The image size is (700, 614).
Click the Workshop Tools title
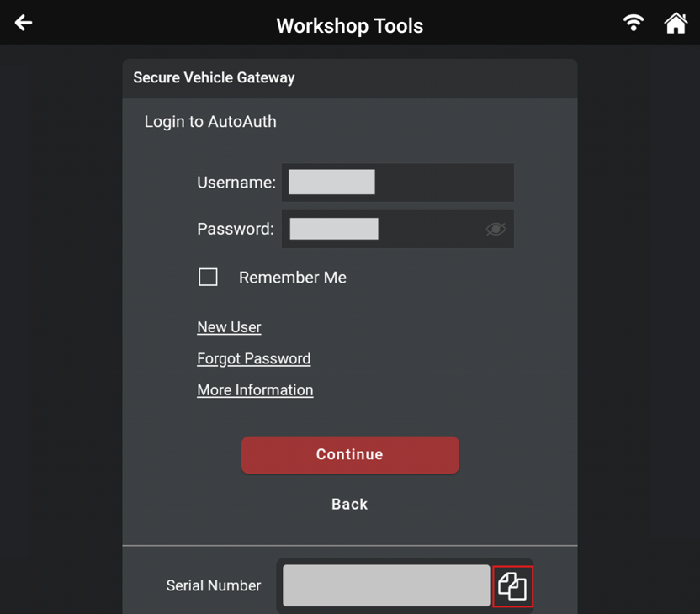click(349, 25)
